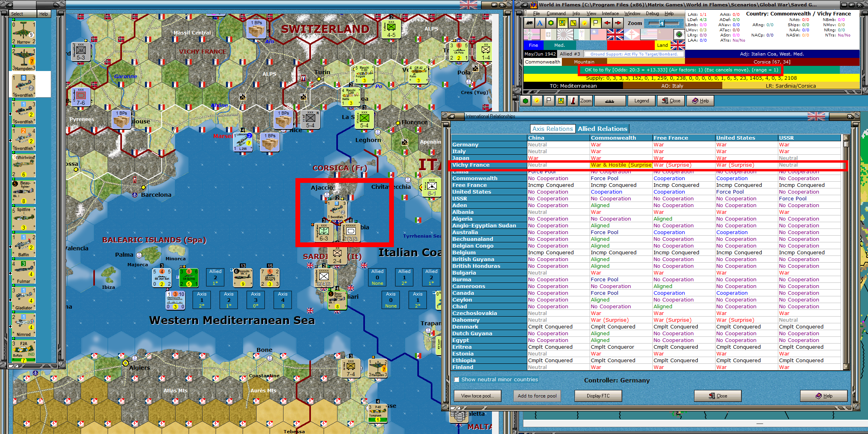
Task: Toggle the yellow Land display mode
Action: pos(662,45)
